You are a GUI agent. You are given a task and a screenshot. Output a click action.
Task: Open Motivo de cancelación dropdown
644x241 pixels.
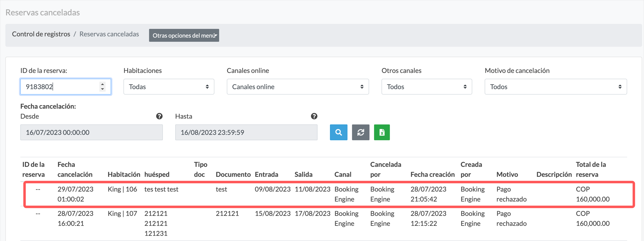tap(555, 87)
